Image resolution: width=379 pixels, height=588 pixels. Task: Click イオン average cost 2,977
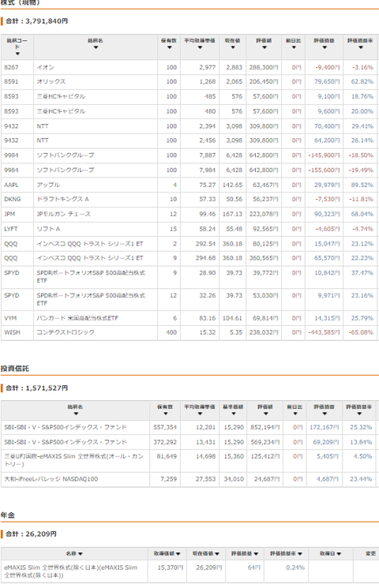(208, 67)
